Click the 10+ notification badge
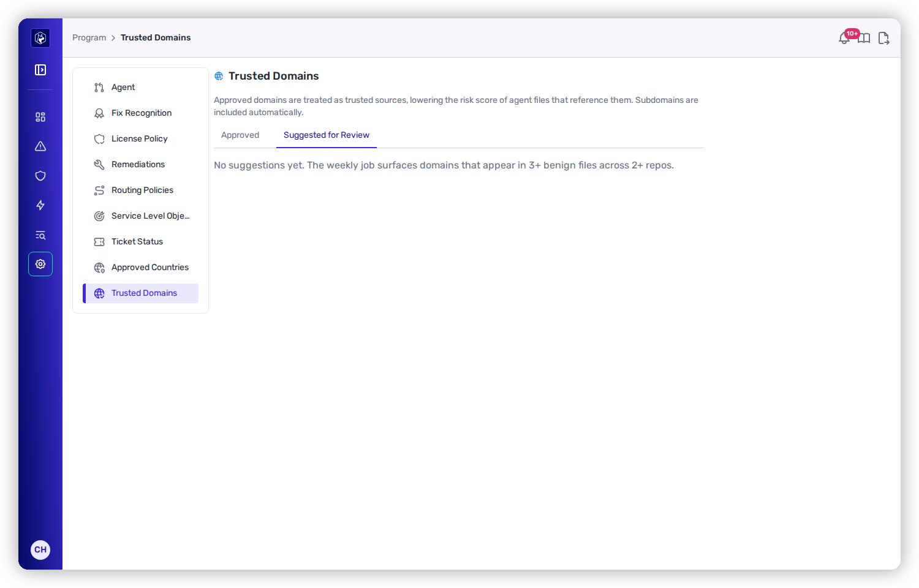Viewport: 919px width, 588px height. point(852,34)
